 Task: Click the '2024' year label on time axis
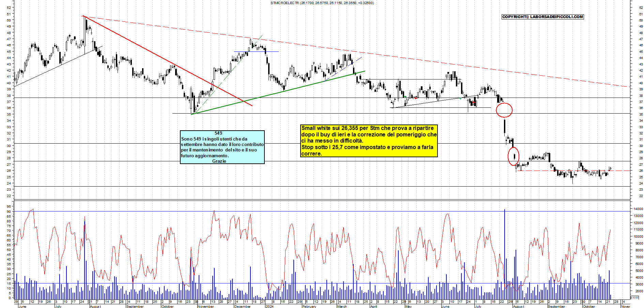[270, 306]
